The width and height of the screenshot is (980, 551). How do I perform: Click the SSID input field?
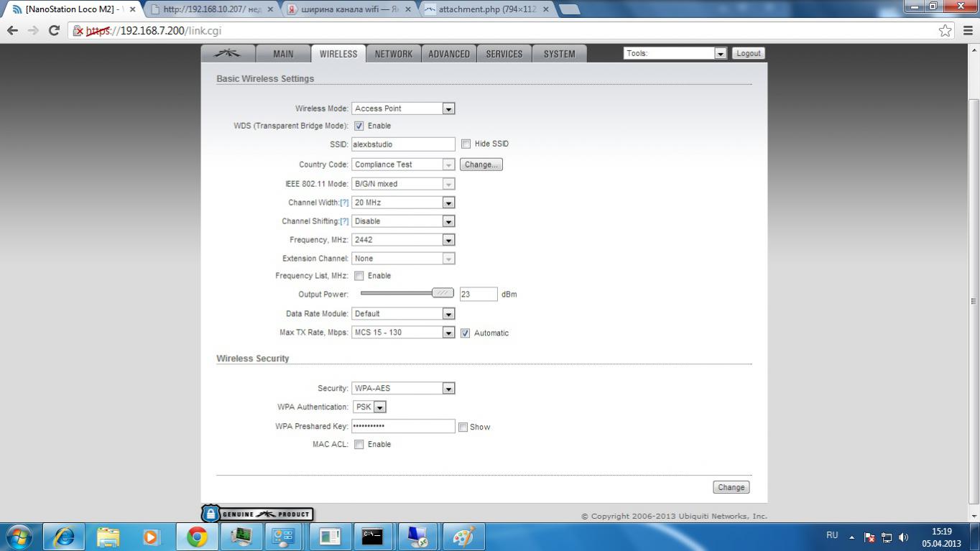click(x=403, y=144)
